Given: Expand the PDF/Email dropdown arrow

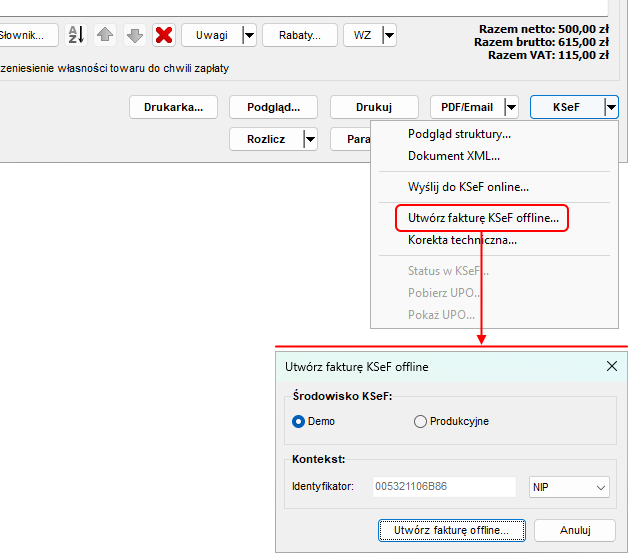Looking at the screenshot, I should pos(511,107).
